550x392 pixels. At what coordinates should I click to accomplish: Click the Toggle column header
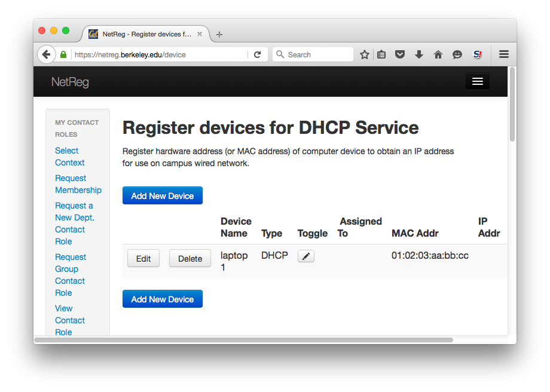click(312, 233)
